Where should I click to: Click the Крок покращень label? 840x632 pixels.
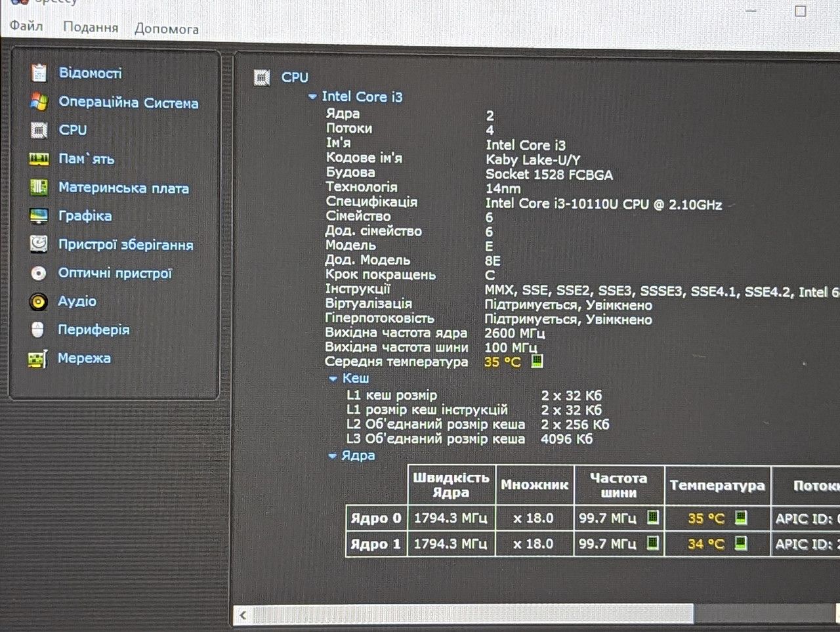click(x=381, y=274)
